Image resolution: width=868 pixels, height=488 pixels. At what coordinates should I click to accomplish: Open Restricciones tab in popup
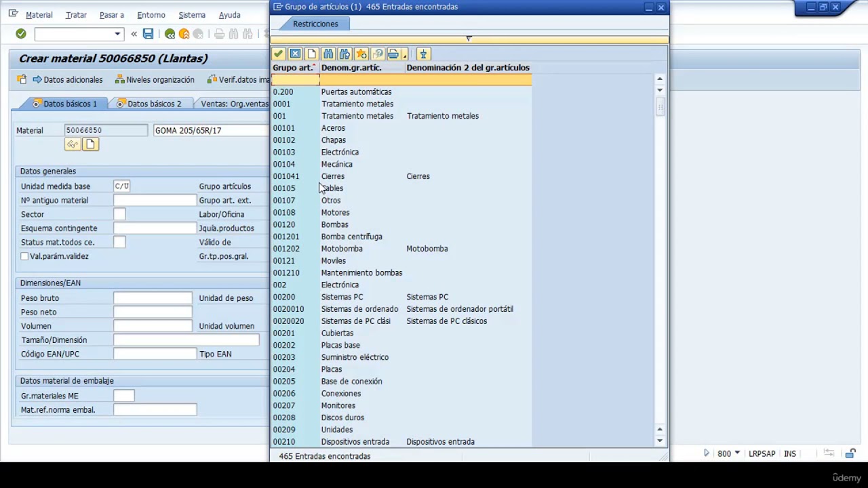pyautogui.click(x=315, y=24)
